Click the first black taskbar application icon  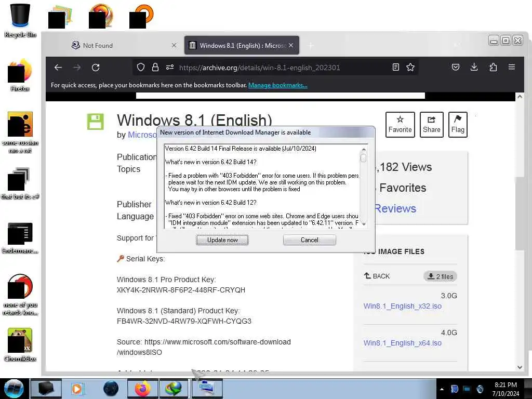(x=46, y=389)
